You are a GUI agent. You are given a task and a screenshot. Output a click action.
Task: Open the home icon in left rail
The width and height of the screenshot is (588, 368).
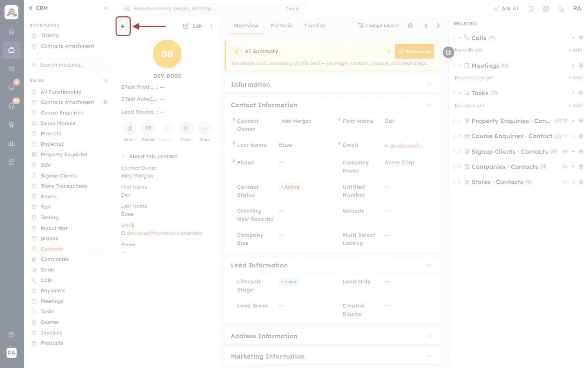(11, 31)
